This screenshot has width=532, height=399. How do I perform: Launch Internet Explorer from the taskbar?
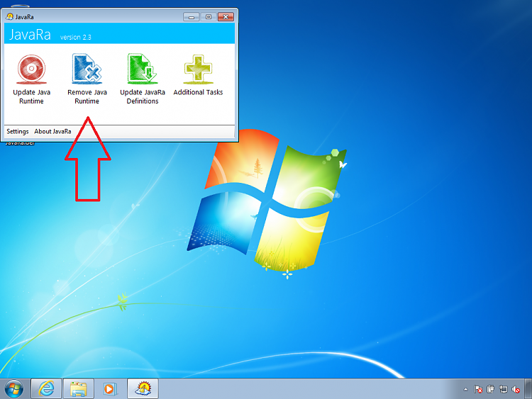pos(46,388)
